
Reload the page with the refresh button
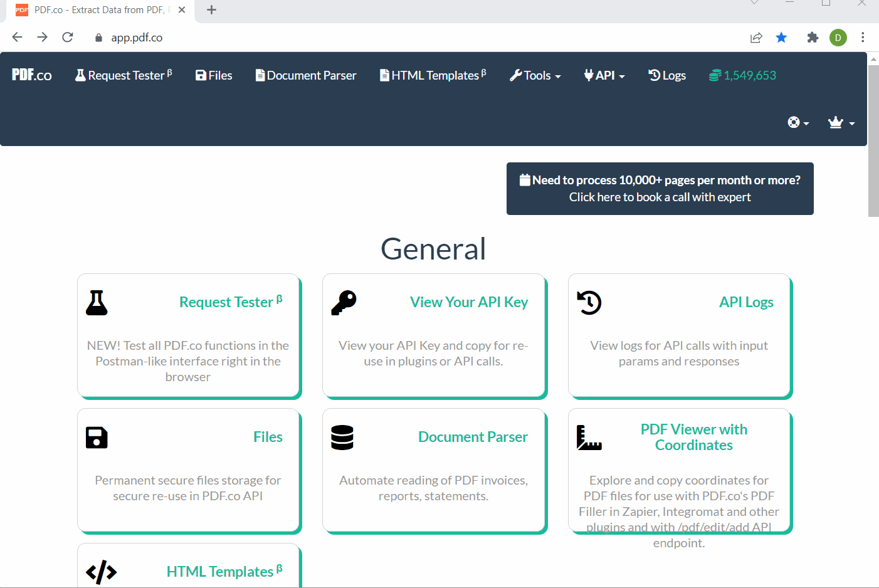click(68, 38)
